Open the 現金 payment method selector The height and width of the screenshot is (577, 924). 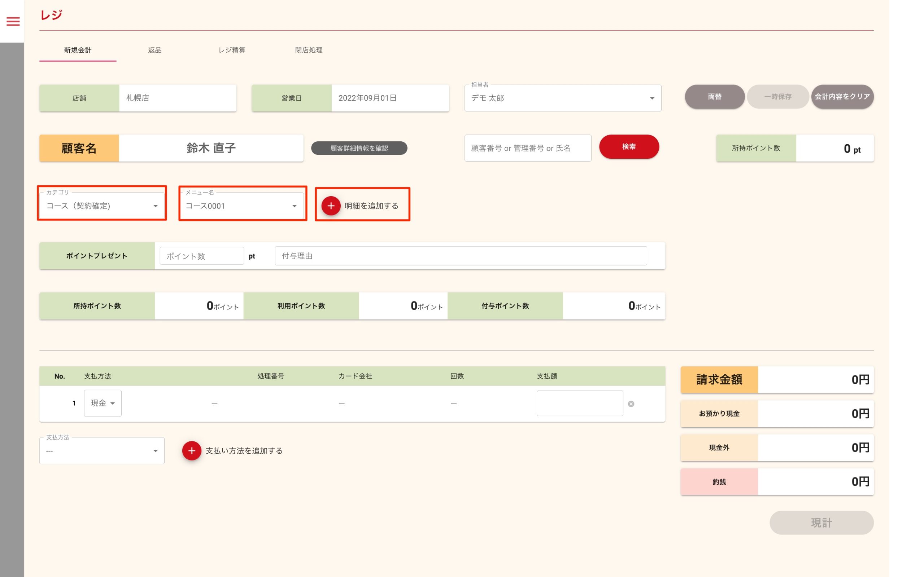[103, 403]
